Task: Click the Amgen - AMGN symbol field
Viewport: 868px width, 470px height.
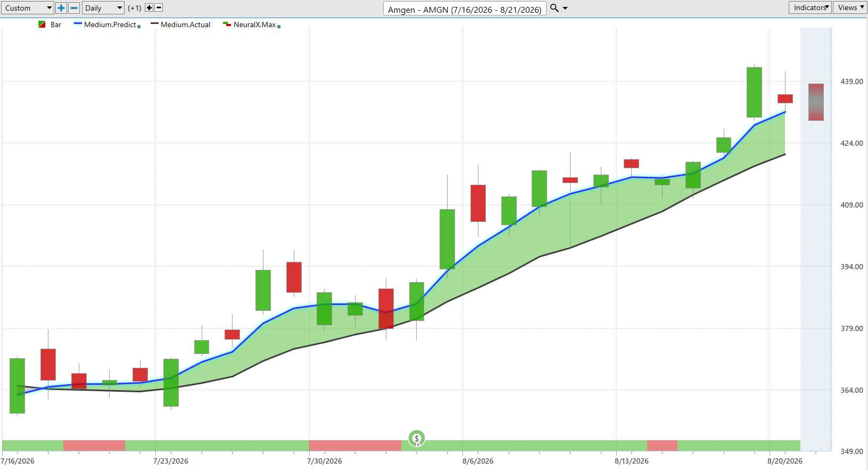Action: (465, 9)
